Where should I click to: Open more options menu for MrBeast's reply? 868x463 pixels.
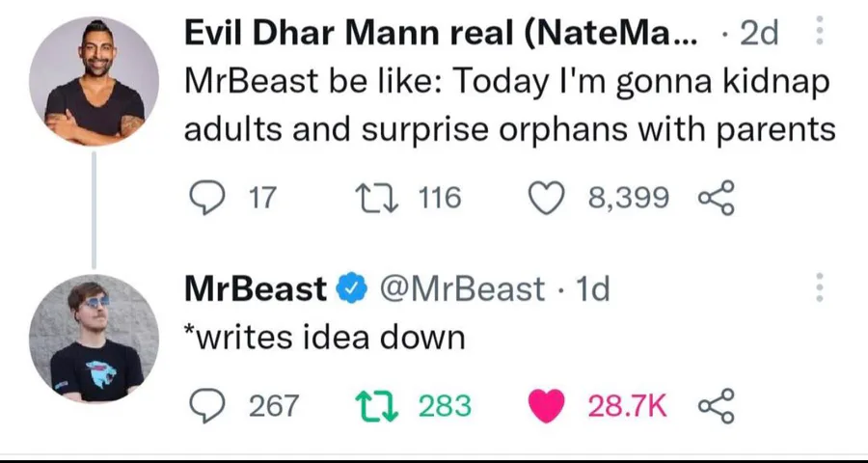coord(820,288)
